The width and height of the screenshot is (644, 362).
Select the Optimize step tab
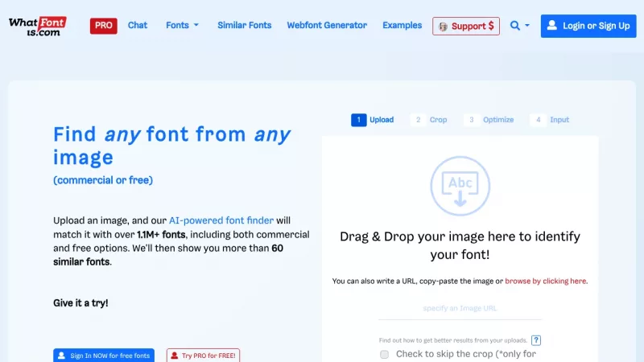(489, 120)
